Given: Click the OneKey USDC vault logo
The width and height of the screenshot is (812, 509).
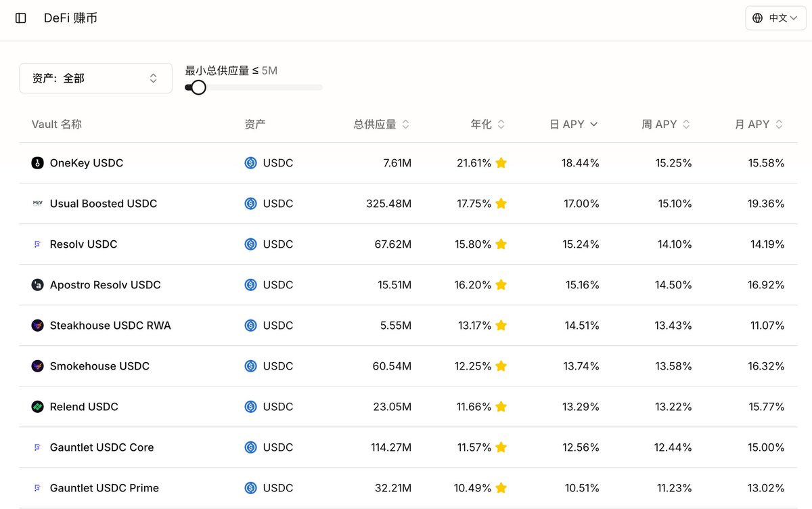Looking at the screenshot, I should (37, 163).
